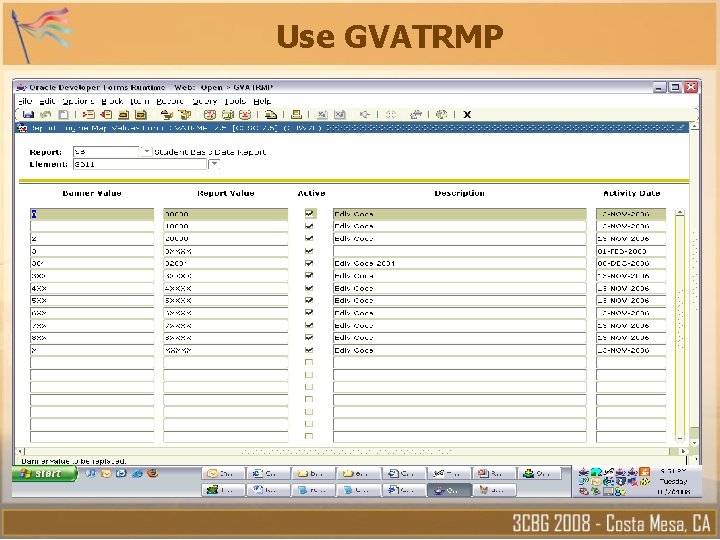The image size is (720, 540).
Task: Click into the Report input field
Action: click(x=106, y=152)
